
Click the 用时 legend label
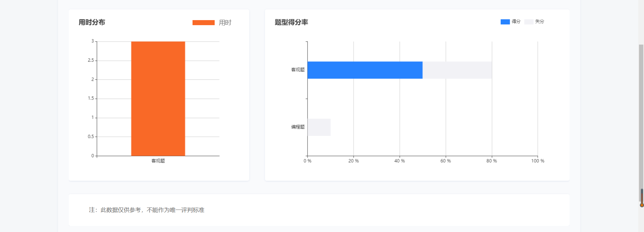click(225, 22)
